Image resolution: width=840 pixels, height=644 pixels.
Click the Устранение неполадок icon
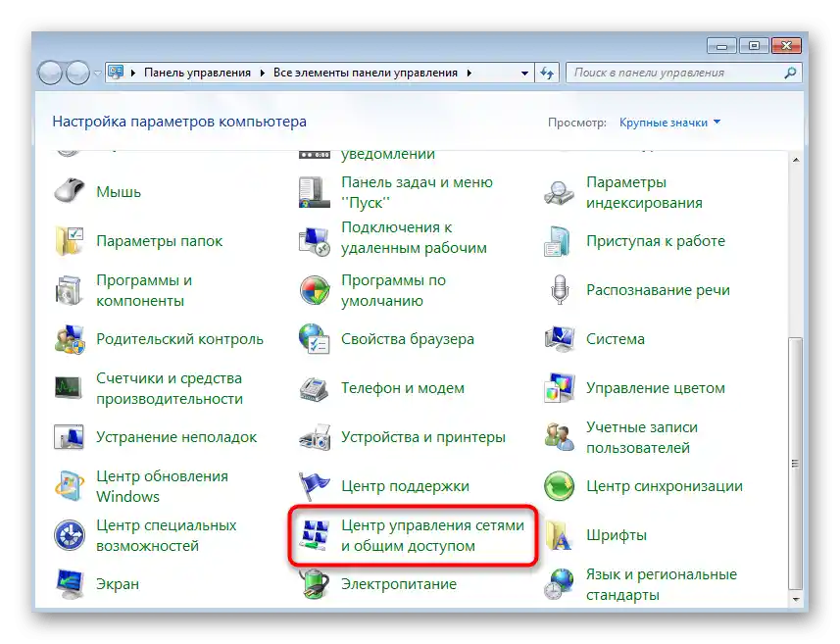[x=69, y=437]
